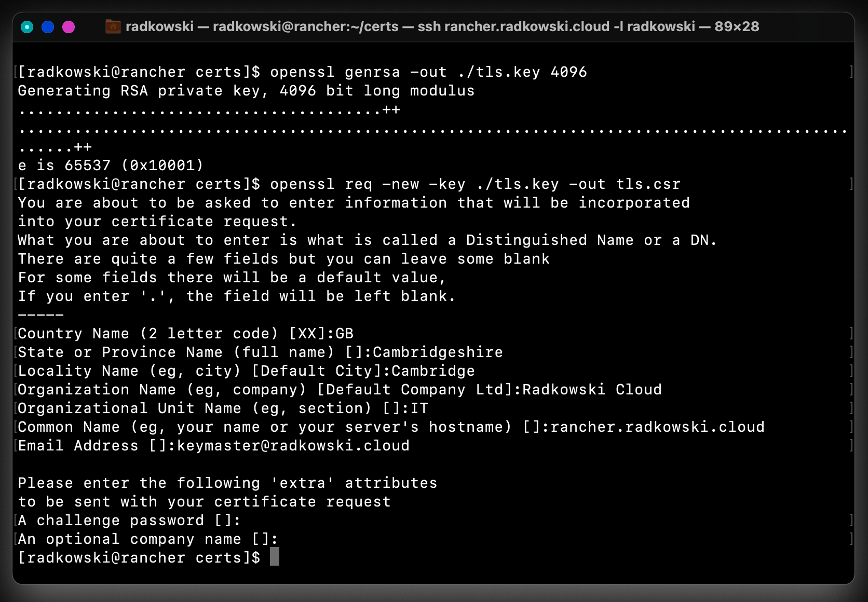Click the block cursor at the prompt
The width and height of the screenshot is (868, 602).
pyautogui.click(x=275, y=557)
